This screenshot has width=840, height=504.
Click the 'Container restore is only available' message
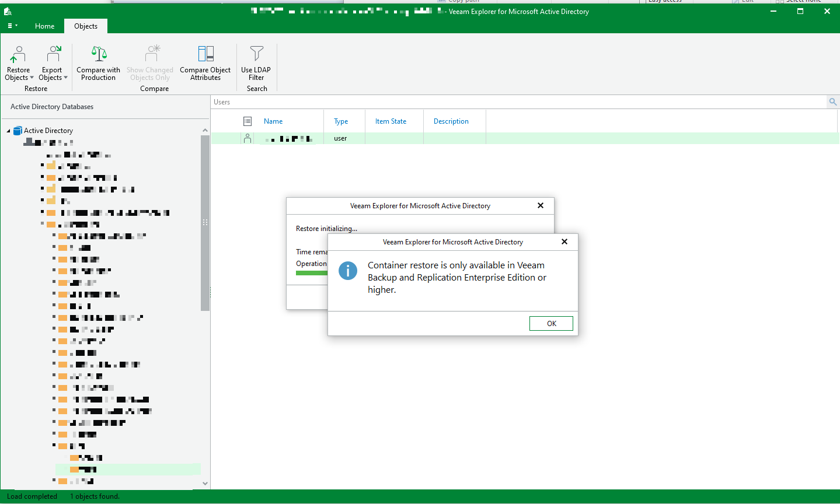pyautogui.click(x=457, y=277)
